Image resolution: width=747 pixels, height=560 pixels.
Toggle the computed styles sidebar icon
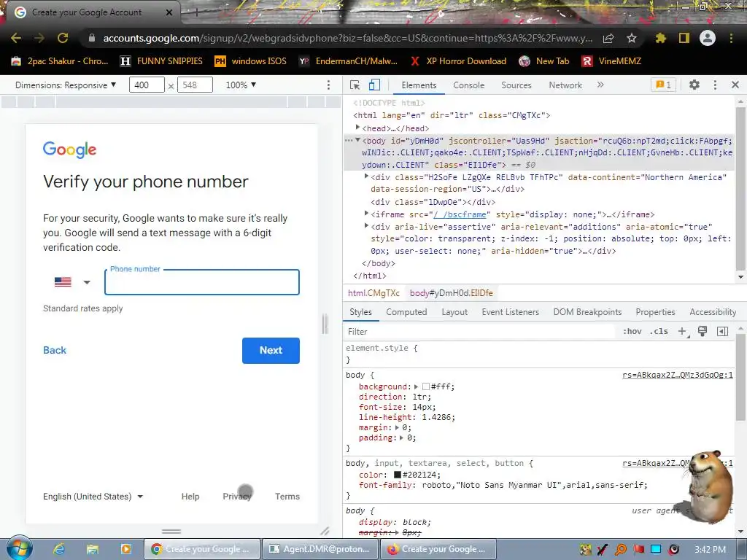click(x=723, y=332)
